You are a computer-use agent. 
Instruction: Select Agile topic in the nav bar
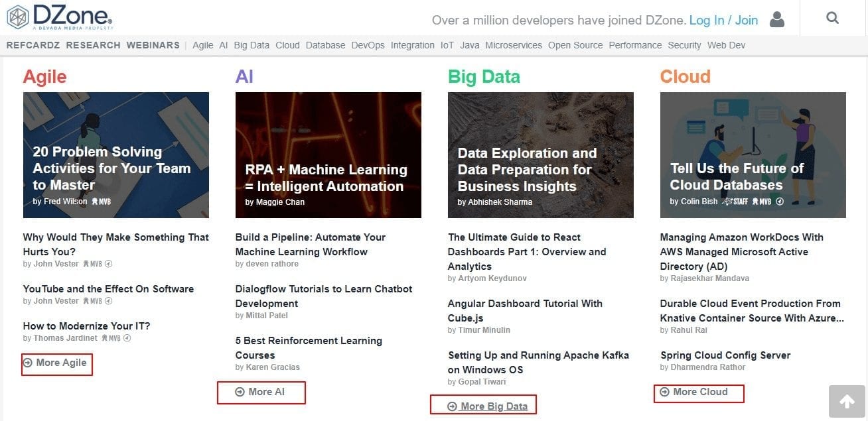click(203, 45)
